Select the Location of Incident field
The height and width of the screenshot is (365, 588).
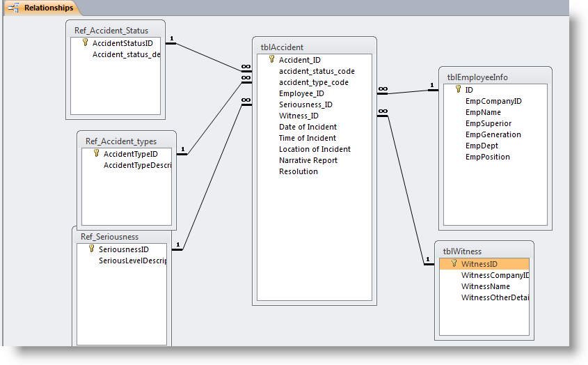click(315, 149)
